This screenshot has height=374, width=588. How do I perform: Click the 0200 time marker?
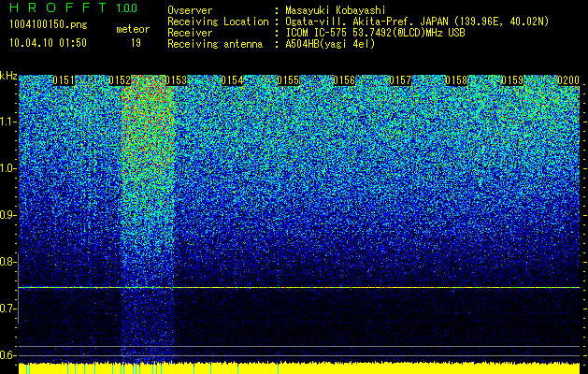pyautogui.click(x=569, y=80)
